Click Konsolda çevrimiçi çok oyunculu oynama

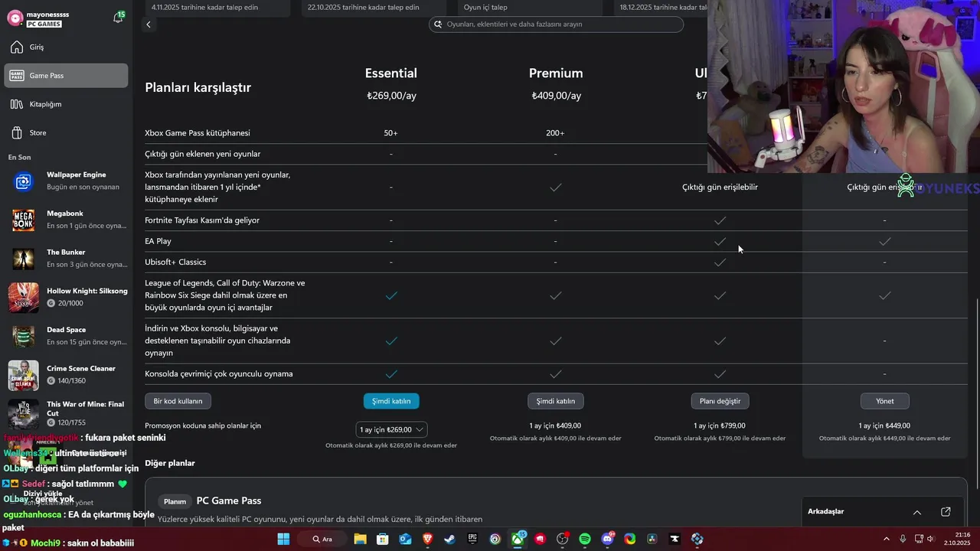coord(219,374)
